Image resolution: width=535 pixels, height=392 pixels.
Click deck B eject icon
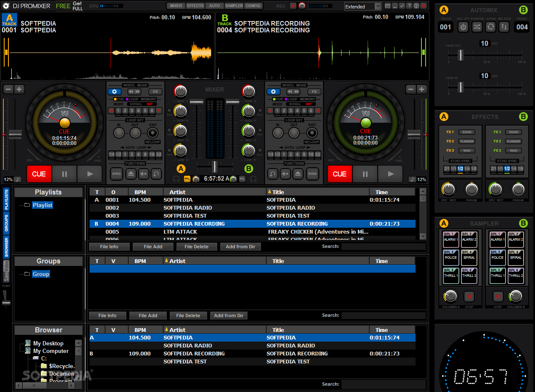click(x=299, y=174)
